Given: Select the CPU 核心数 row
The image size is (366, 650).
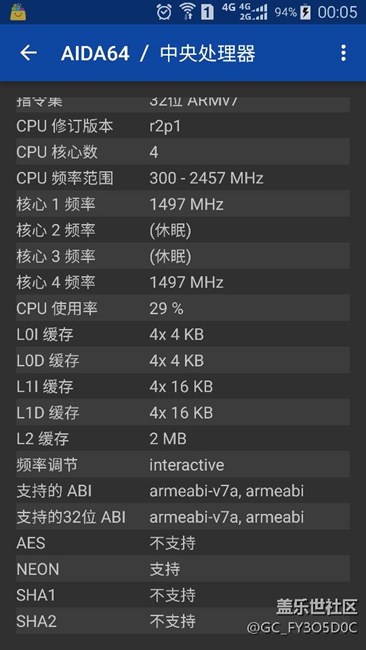Looking at the screenshot, I should pyautogui.click(x=183, y=152).
